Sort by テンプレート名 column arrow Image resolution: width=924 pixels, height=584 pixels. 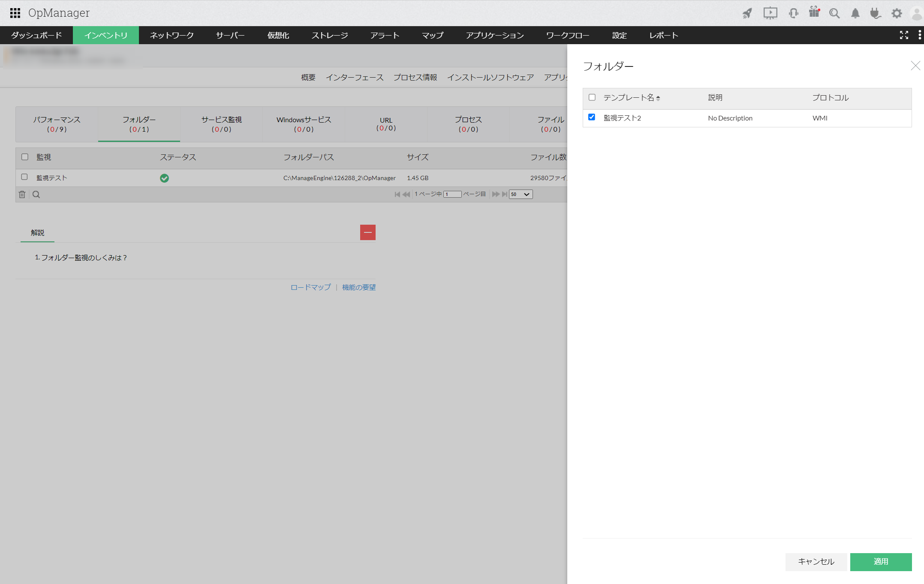coord(658,98)
